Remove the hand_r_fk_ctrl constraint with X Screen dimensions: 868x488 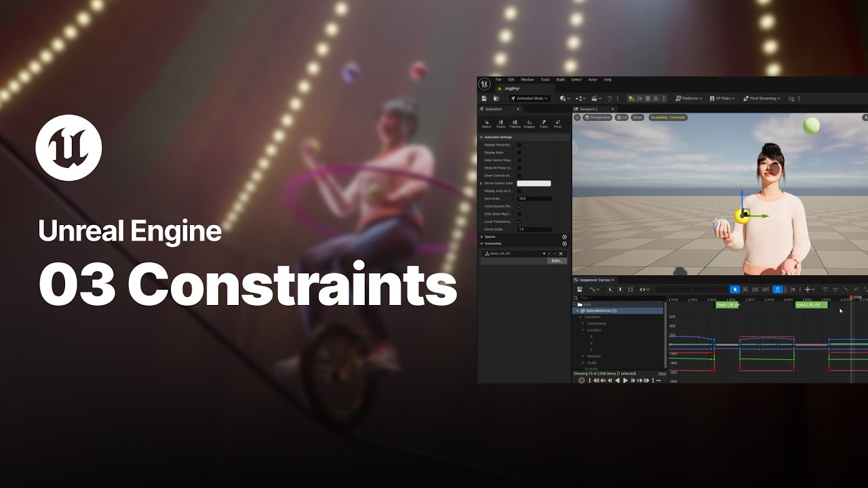pos(561,253)
